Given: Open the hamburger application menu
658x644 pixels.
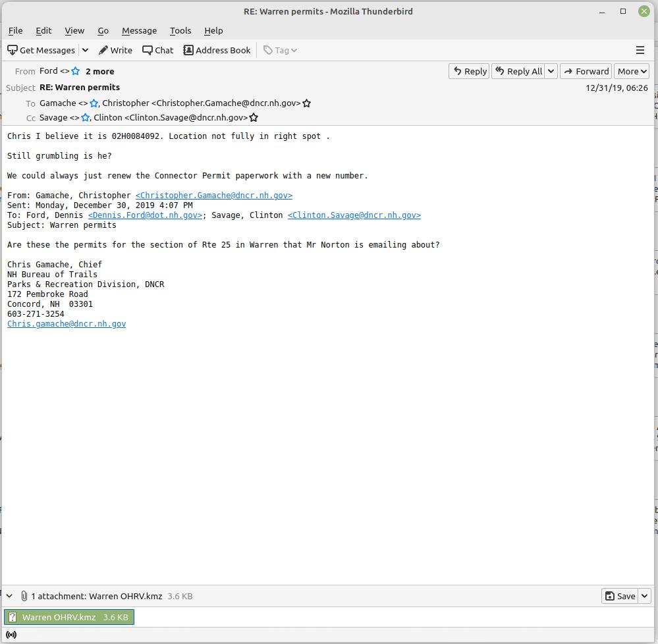Looking at the screenshot, I should 640,50.
